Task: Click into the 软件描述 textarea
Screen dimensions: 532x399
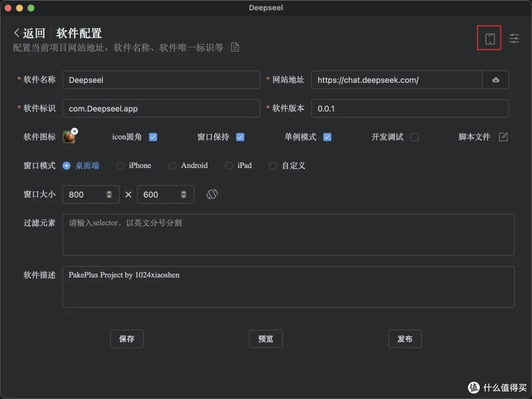Action: [x=288, y=287]
